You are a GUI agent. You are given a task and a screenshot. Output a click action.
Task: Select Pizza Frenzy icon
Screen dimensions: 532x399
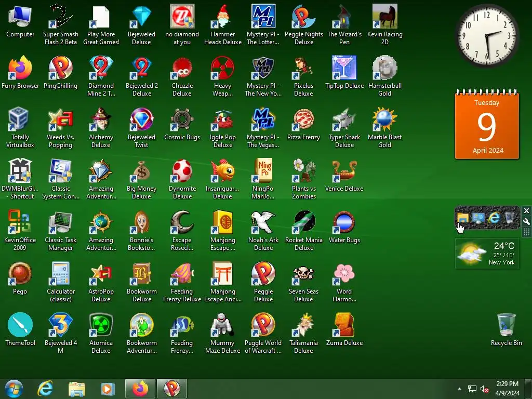click(303, 119)
